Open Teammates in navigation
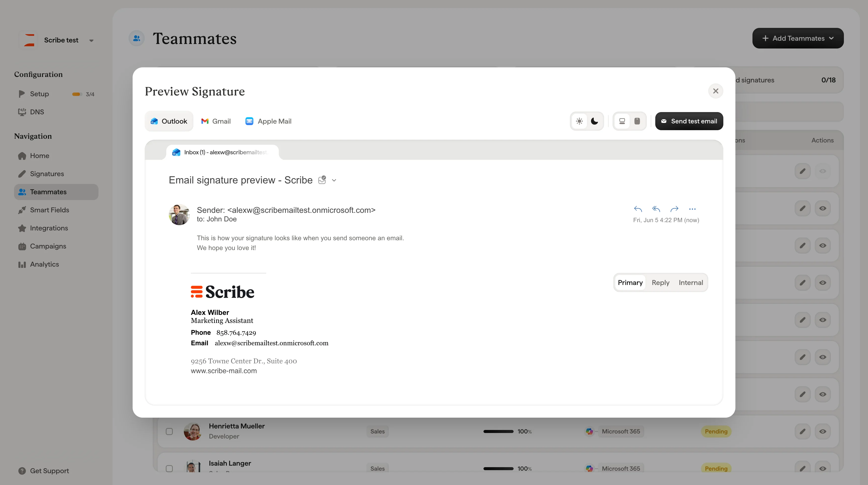868x485 pixels. [56, 192]
